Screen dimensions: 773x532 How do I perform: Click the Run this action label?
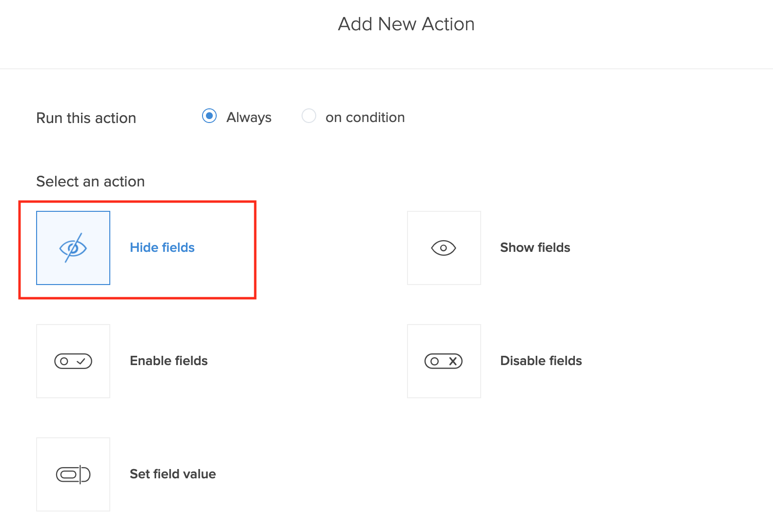pyautogui.click(x=86, y=118)
